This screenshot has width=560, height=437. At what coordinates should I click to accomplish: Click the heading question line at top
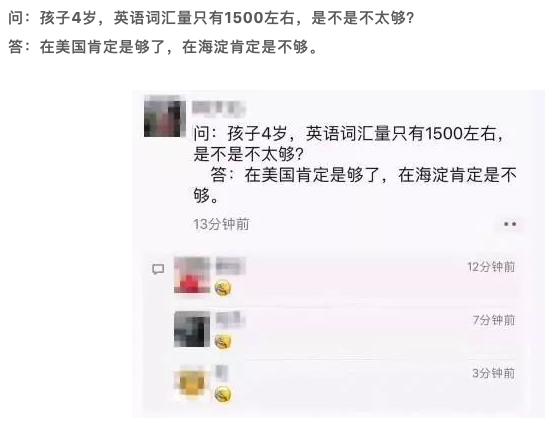[x=211, y=18]
